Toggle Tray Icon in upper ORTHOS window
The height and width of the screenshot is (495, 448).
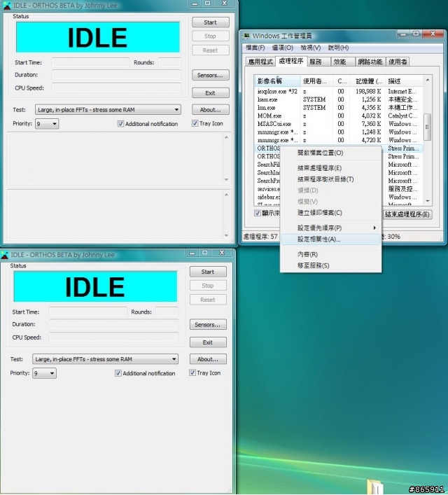click(x=195, y=123)
